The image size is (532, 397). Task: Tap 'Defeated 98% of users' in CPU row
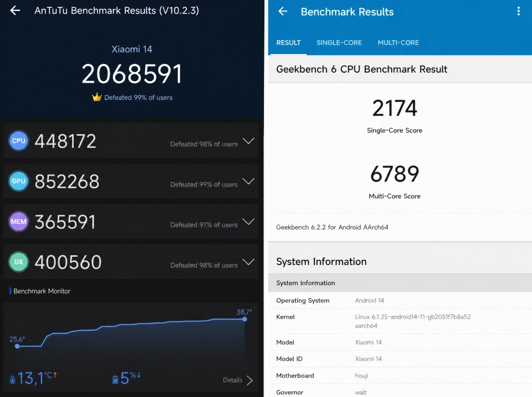click(204, 144)
